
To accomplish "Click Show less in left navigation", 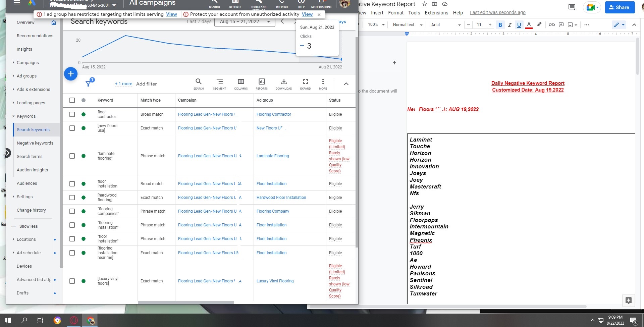I will [29, 226].
